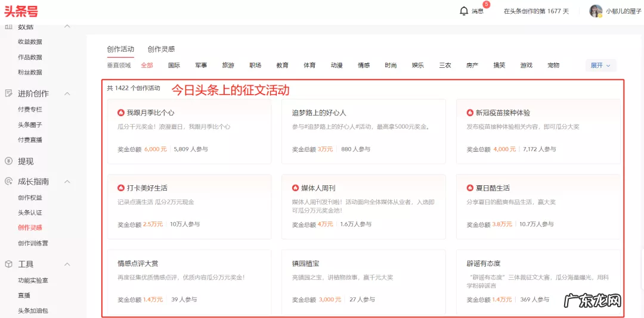Open 创作训练营 in the sidebar
The height and width of the screenshot is (318, 644).
point(33,244)
